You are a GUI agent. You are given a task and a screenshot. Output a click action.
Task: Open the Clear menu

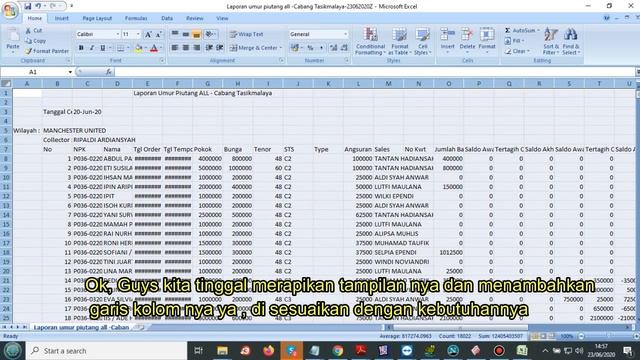[x=517, y=51]
